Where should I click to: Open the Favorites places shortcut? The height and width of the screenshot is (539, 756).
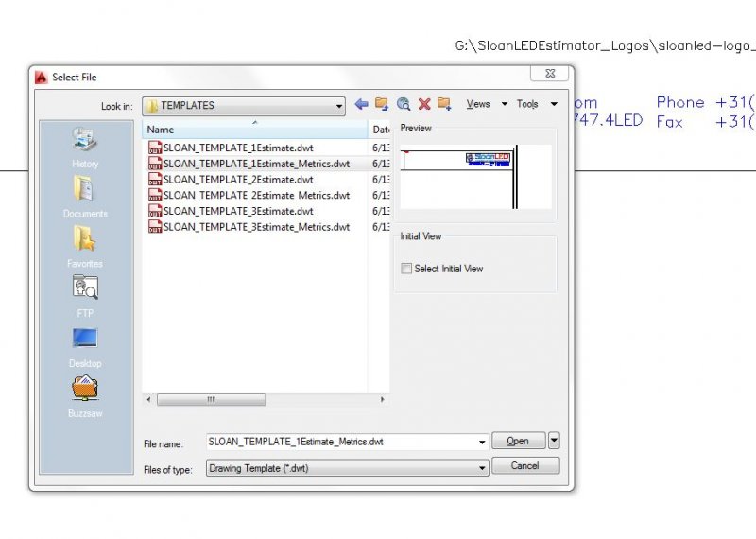(x=85, y=247)
